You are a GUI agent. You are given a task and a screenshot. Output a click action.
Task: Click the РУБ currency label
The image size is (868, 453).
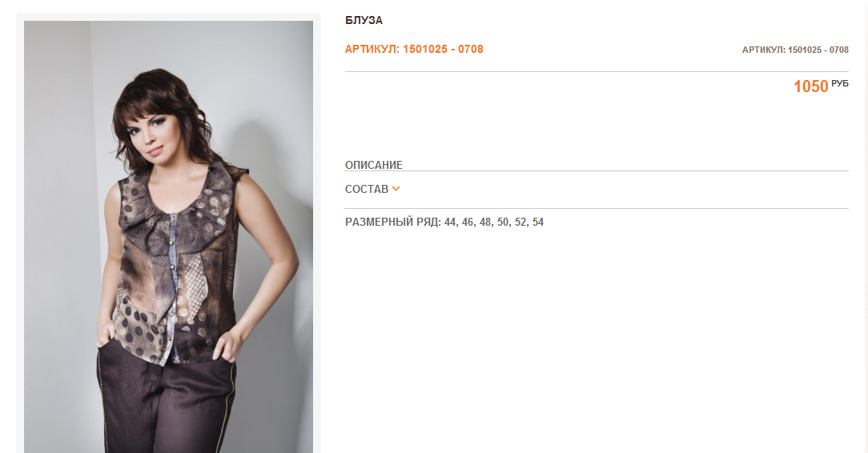[x=840, y=83]
